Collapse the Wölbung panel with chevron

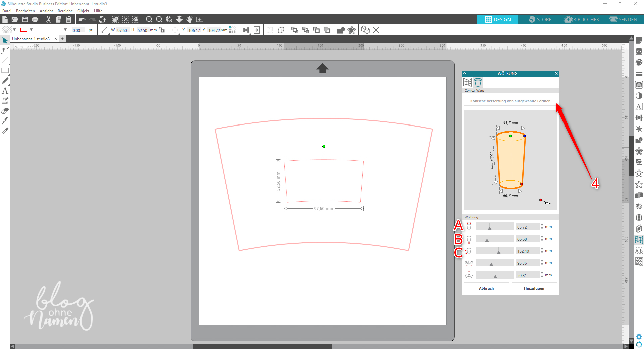point(465,73)
